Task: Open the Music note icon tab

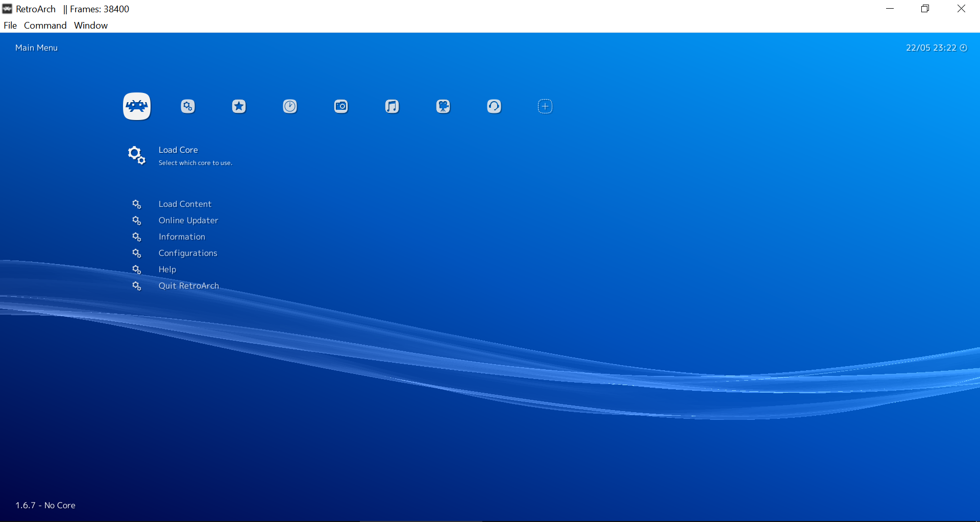Action: point(392,106)
